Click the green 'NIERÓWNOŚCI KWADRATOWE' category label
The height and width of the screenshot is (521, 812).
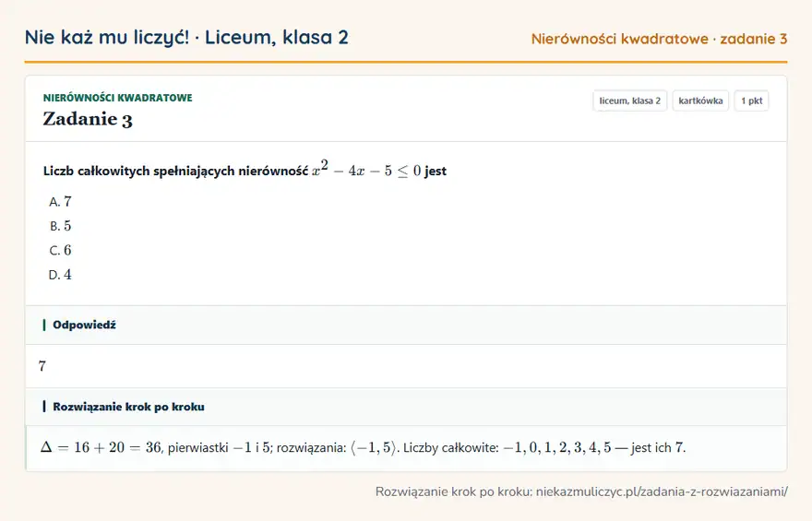(x=117, y=98)
